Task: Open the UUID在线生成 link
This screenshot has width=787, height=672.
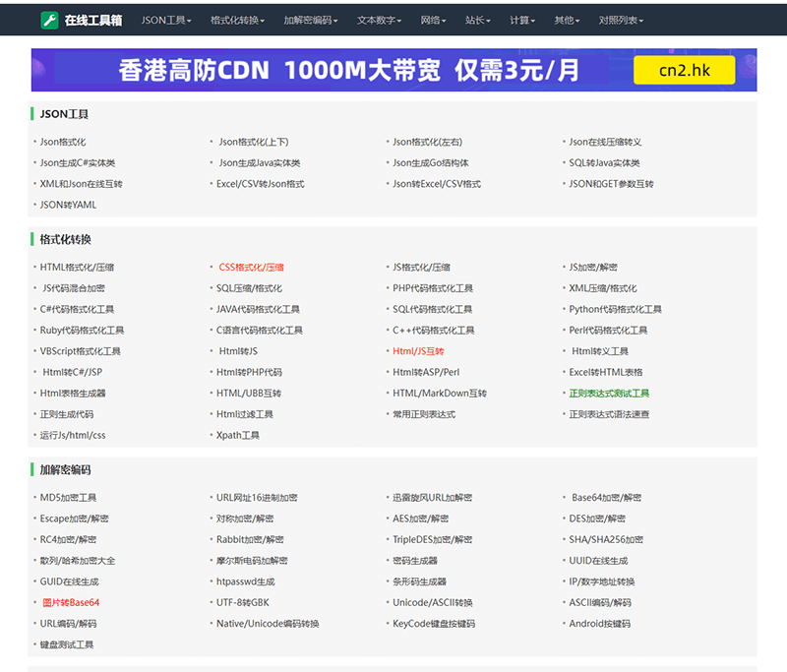Action: pyautogui.click(x=598, y=561)
